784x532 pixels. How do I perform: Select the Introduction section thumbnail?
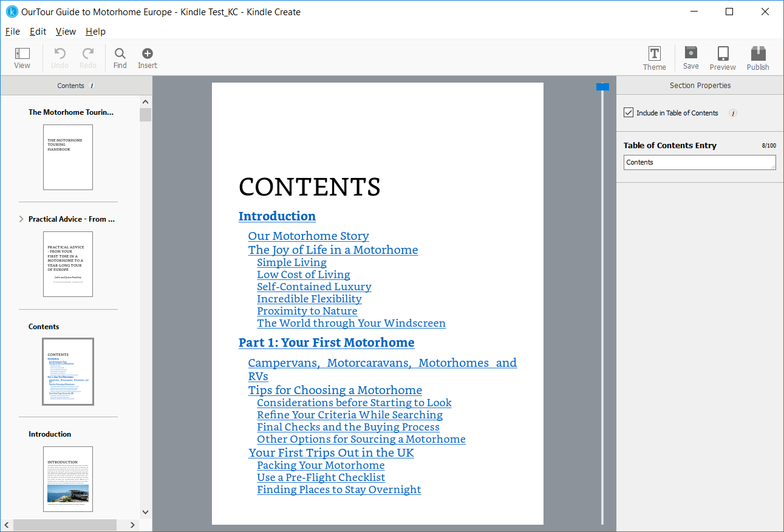click(68, 479)
